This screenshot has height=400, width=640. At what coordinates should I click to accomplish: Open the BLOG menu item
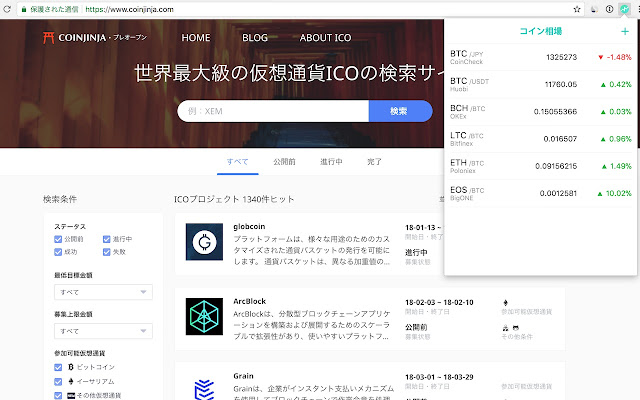(255, 38)
